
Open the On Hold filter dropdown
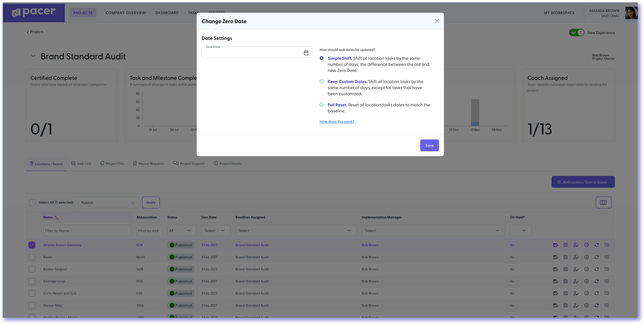(x=520, y=231)
